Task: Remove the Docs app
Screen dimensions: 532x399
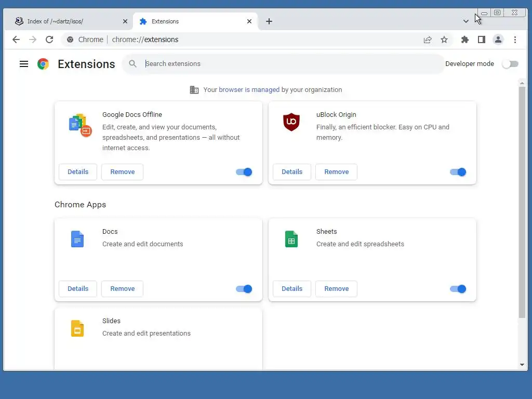Action: [x=122, y=289]
